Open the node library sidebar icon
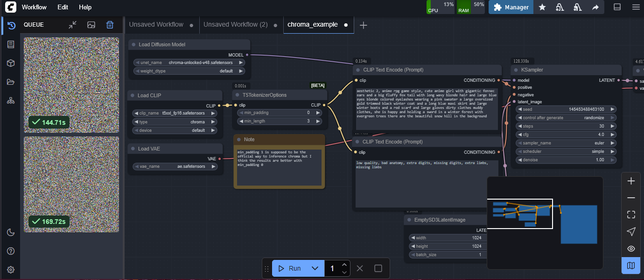Screen dimensions: 644x280 [11, 44]
